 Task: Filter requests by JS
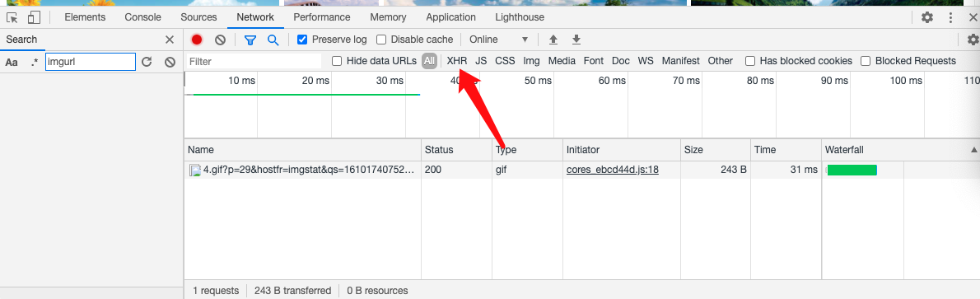click(481, 61)
